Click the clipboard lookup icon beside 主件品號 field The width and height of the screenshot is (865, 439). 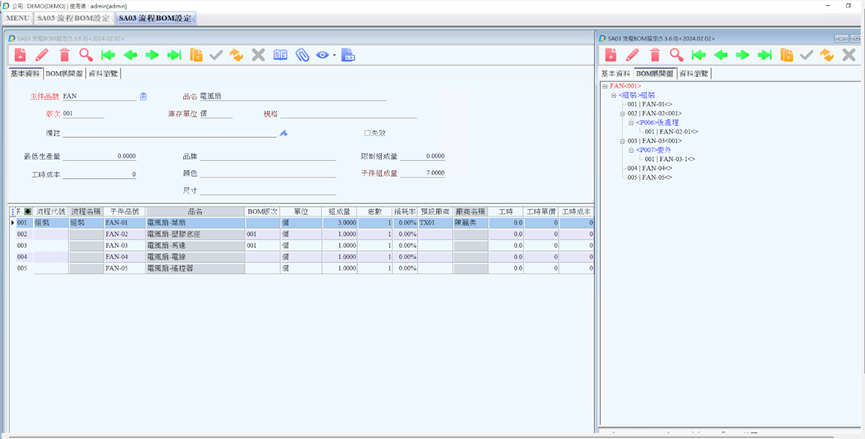coord(143,96)
